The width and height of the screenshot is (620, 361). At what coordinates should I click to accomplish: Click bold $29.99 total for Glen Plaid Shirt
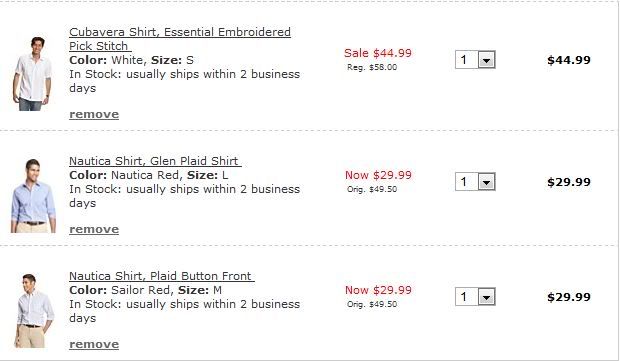coord(569,182)
